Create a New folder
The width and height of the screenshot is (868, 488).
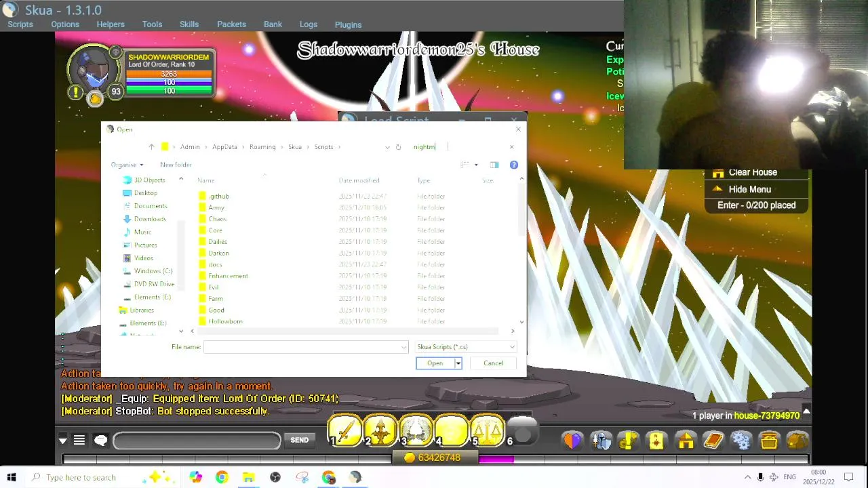click(176, 165)
